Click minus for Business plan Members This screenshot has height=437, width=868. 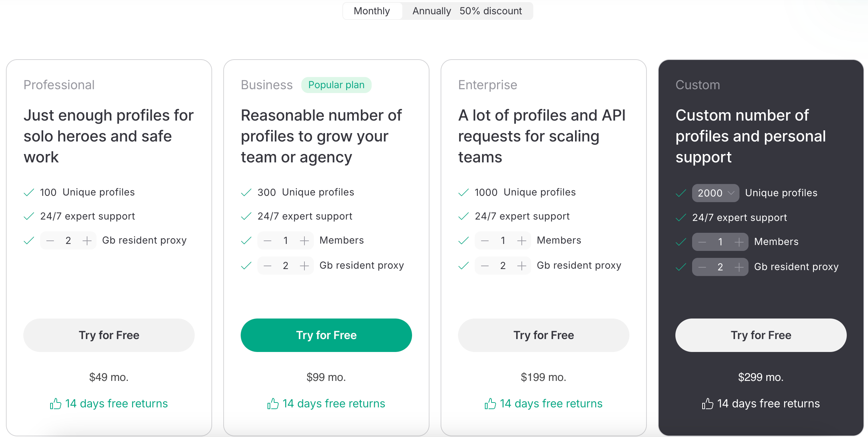pos(268,240)
